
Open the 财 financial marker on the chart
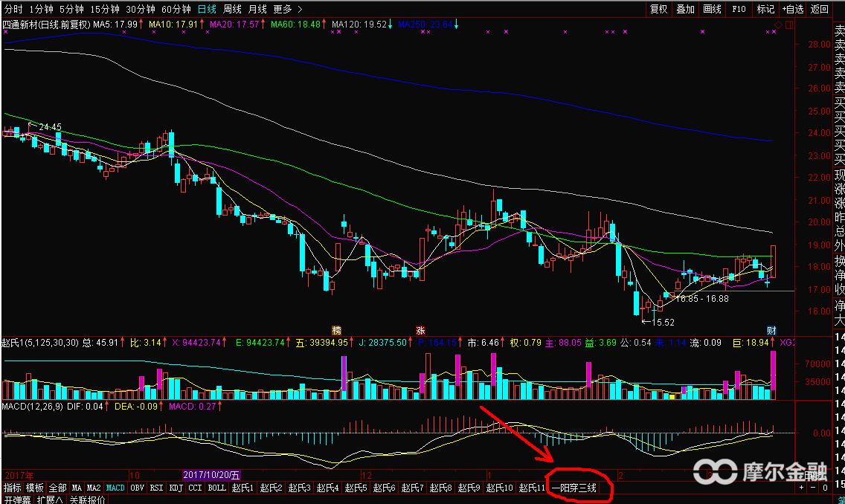(771, 330)
